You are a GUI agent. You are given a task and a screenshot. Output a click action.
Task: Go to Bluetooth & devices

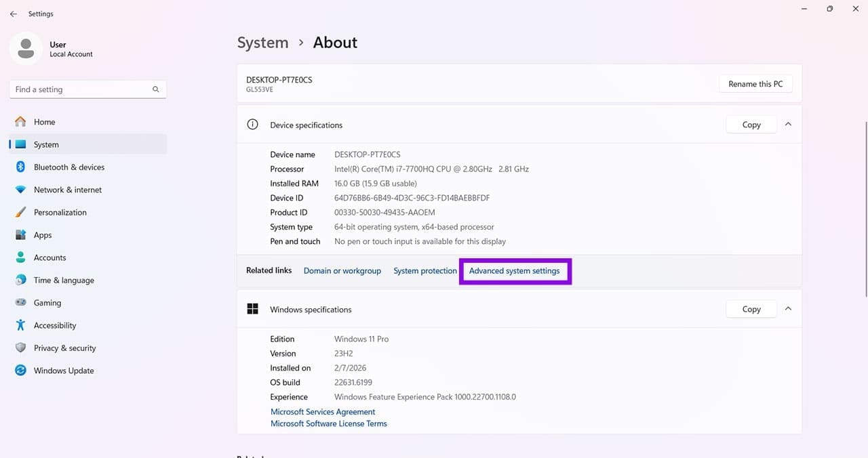pos(88,167)
